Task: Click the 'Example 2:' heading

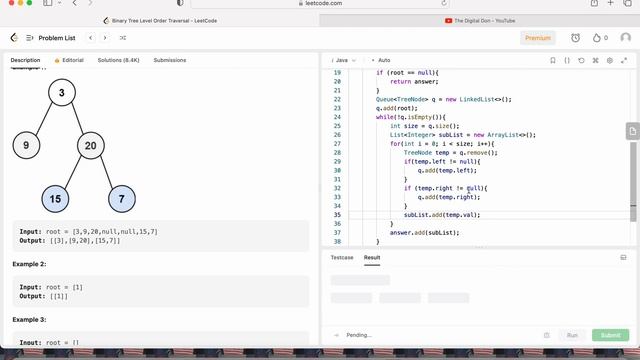Action: click(x=29, y=264)
